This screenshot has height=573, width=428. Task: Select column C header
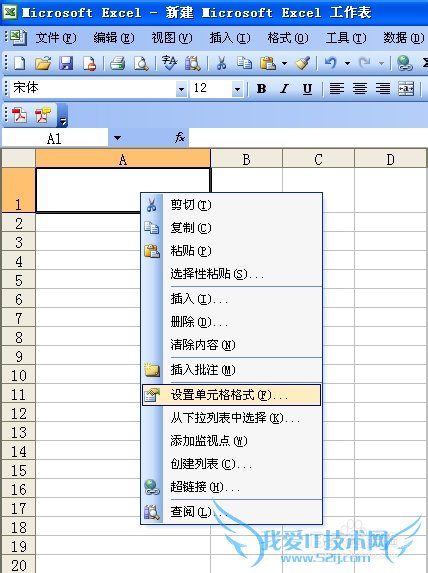(x=318, y=159)
